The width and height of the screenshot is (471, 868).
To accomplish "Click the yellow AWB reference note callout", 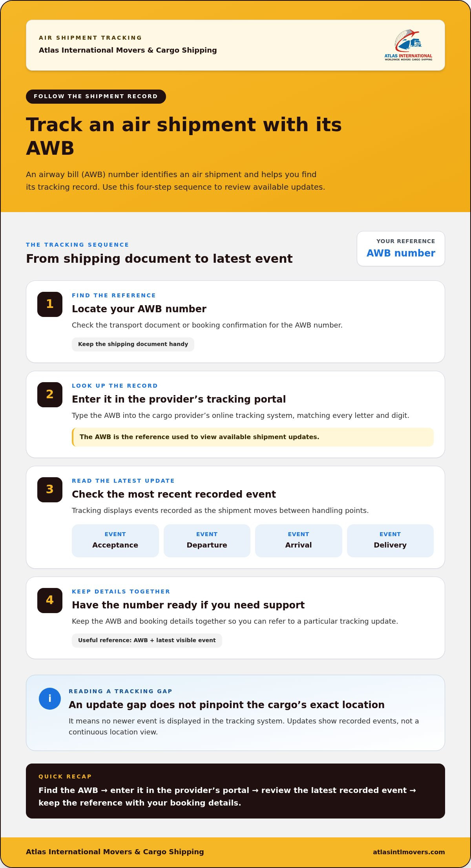I will 253,437.
